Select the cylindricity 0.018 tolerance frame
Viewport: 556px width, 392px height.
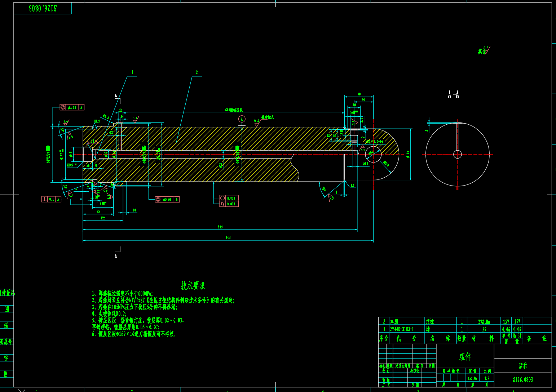pos(229,204)
